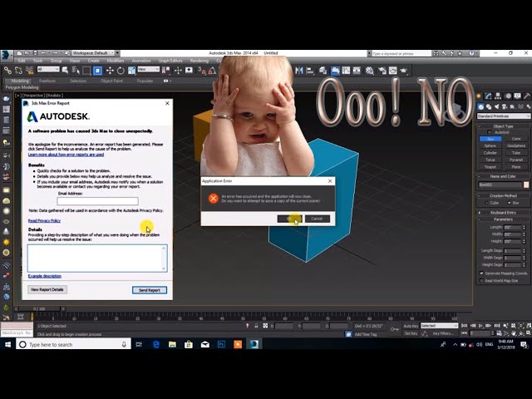Select the Cameras category icon
The image size is (532, 399).
pyautogui.click(x=505, y=107)
